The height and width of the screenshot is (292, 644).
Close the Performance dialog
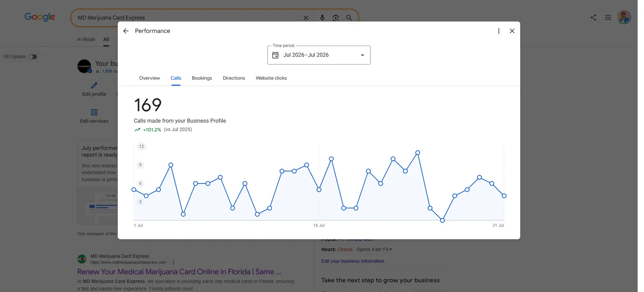click(512, 31)
